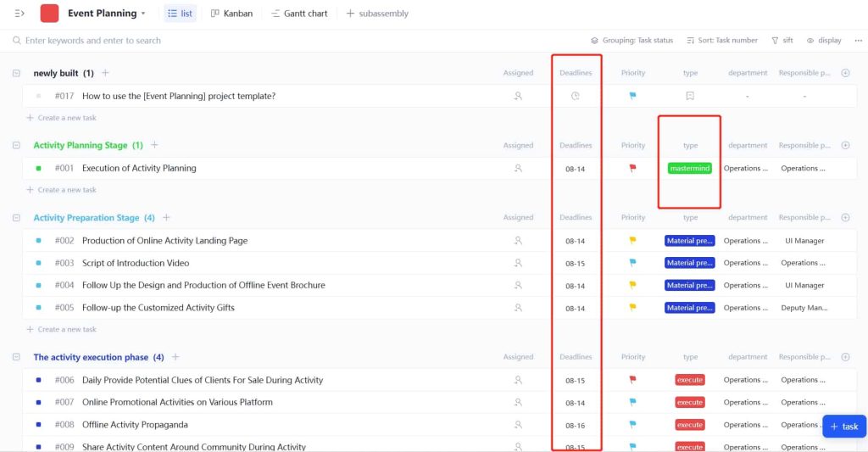
Task: Click the three-dot more options icon
Action: tap(858, 41)
